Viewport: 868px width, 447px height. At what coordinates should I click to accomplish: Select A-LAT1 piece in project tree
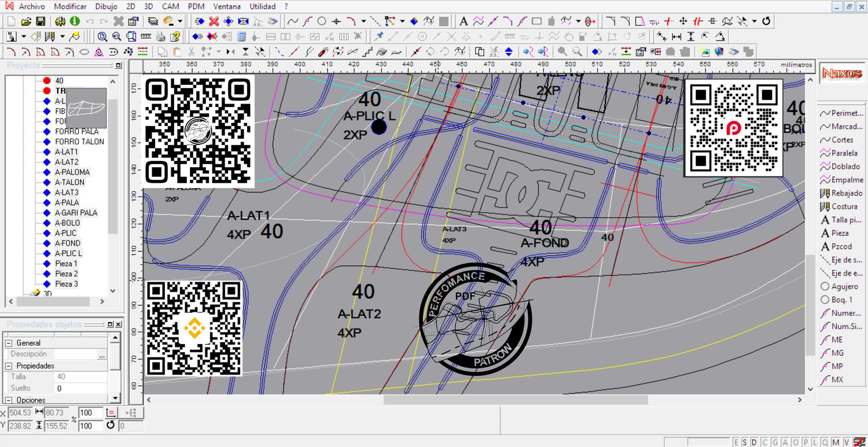tap(67, 152)
